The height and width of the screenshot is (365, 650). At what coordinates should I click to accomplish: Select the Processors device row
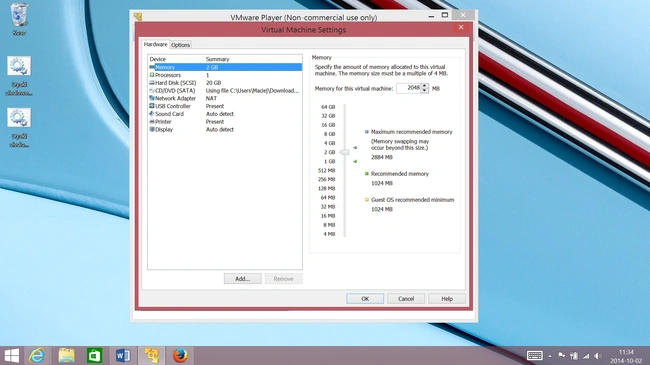tap(225, 75)
